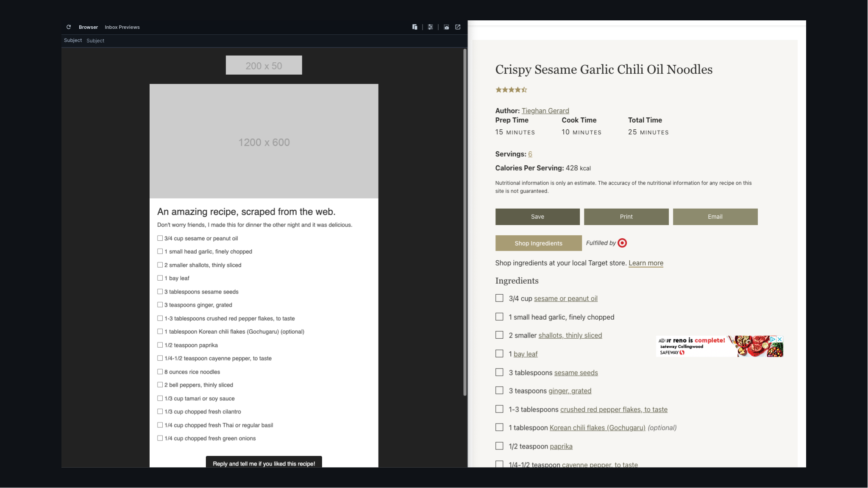
Task: Check the 1 bay leaf box on webpage
Action: click(499, 354)
